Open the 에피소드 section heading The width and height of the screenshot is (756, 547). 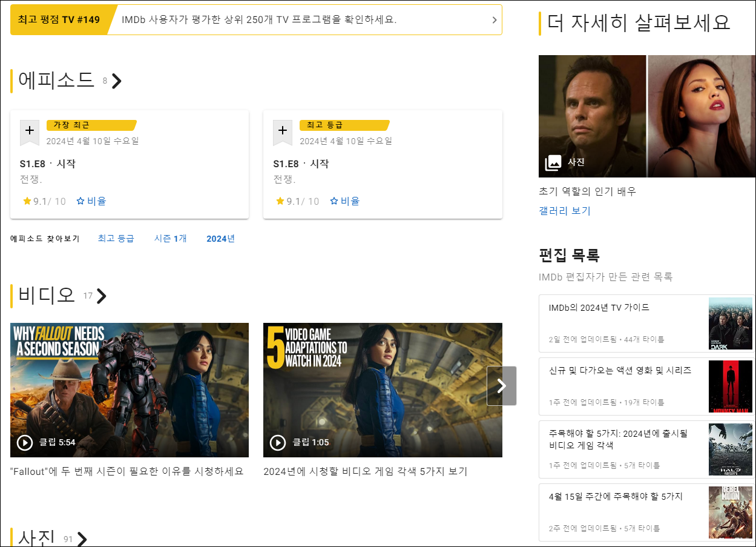click(56, 80)
